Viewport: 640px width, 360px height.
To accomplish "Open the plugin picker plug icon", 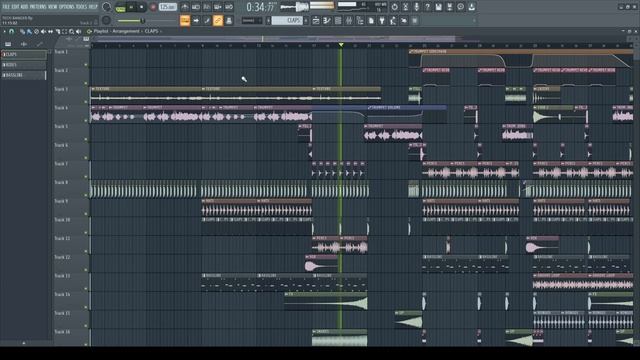I will pyautogui.click(x=382, y=20).
